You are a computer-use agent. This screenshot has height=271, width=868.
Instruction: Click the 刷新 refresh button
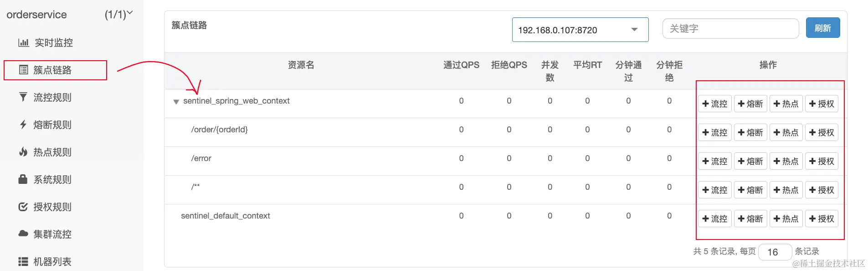(x=823, y=28)
